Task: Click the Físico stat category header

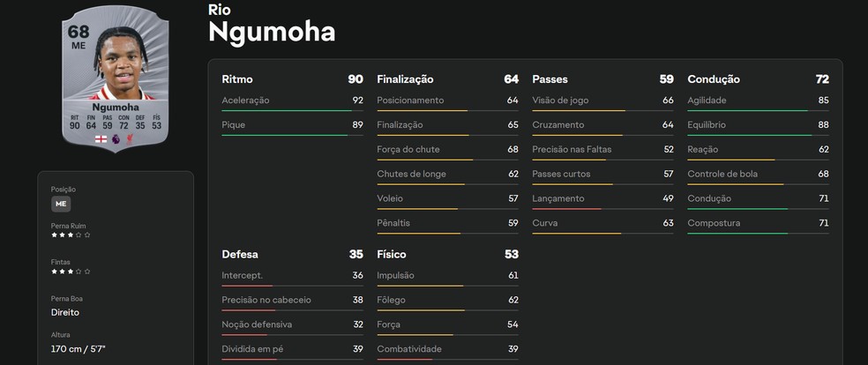Action: [x=392, y=254]
